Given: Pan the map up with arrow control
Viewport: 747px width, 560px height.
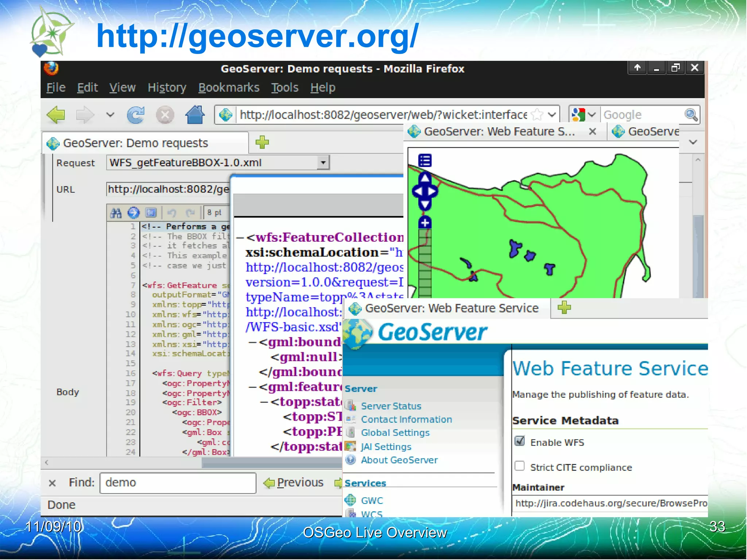Looking at the screenshot, I should pos(425,178).
